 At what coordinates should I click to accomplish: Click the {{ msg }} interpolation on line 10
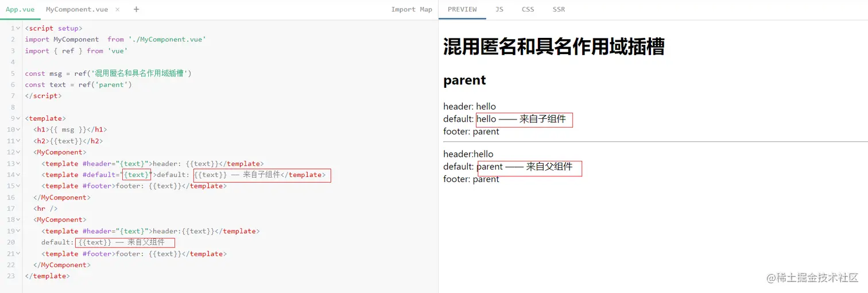(x=68, y=130)
